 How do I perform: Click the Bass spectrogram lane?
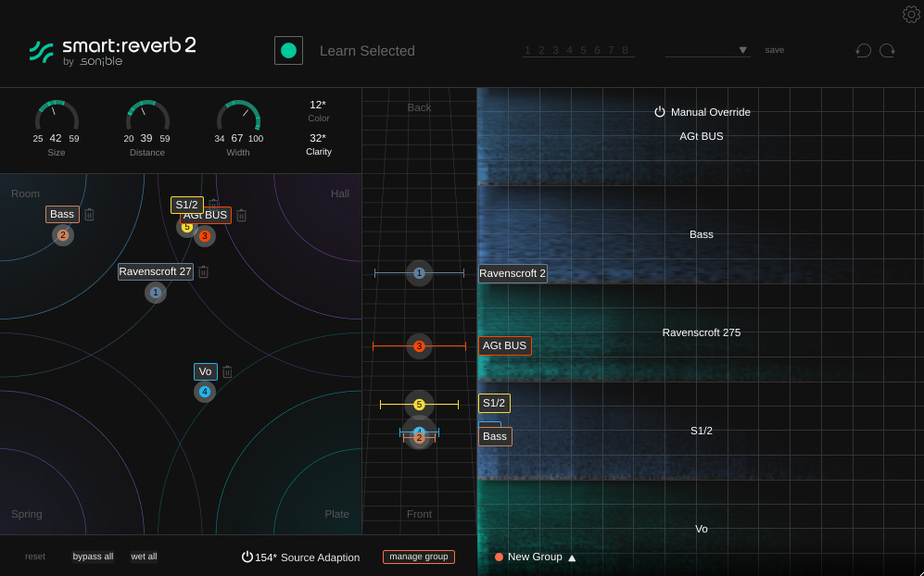point(701,234)
